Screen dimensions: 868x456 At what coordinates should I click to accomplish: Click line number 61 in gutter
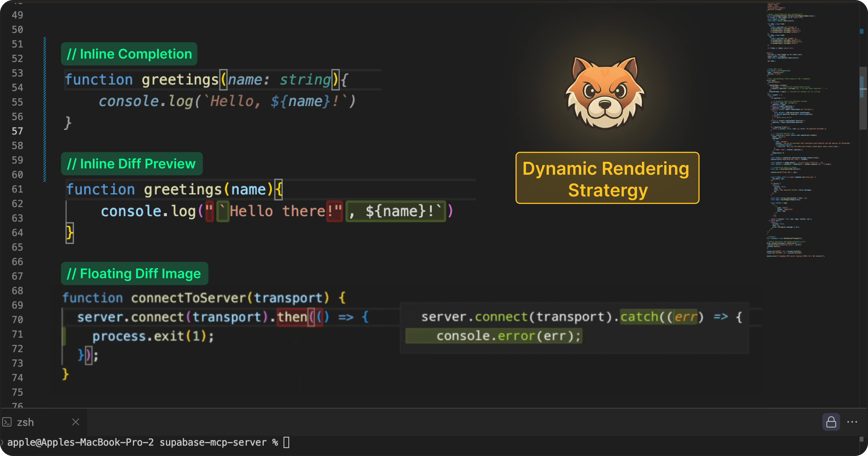point(17,189)
